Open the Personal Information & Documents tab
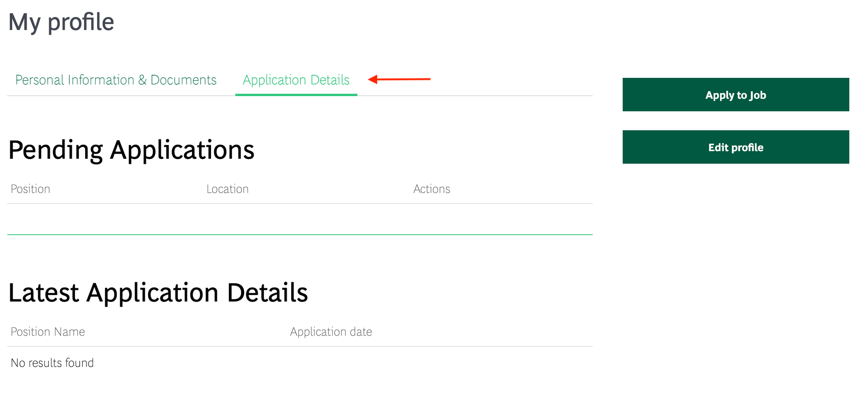 tap(116, 80)
